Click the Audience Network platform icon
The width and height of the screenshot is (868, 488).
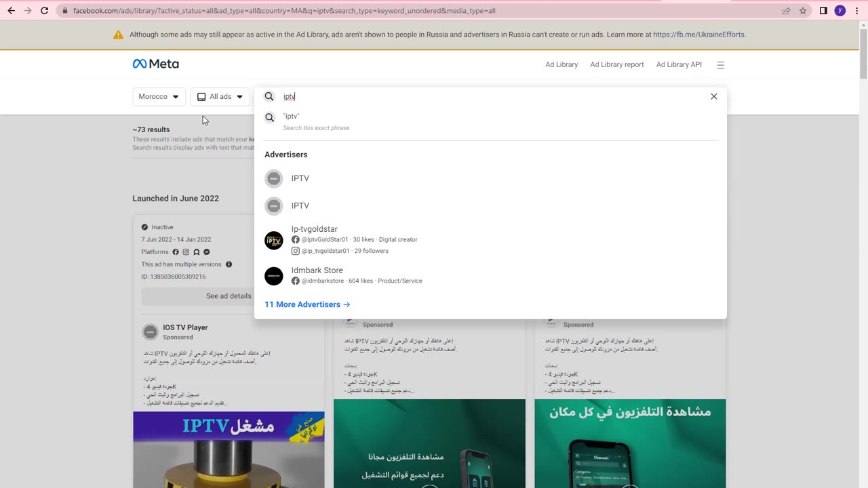197,252
